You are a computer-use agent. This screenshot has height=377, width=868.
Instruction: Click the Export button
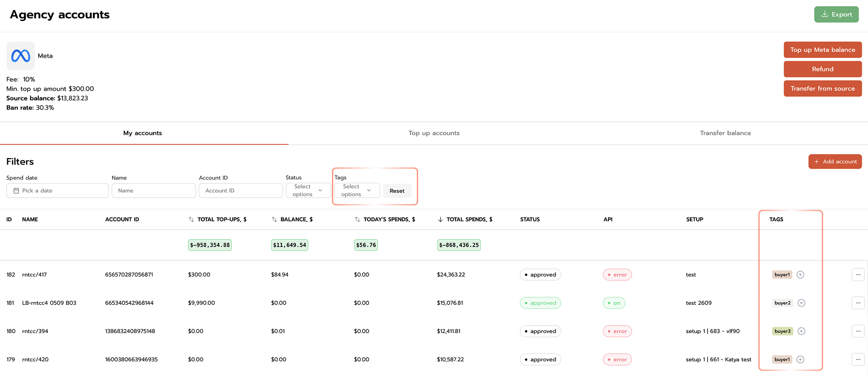click(x=836, y=15)
